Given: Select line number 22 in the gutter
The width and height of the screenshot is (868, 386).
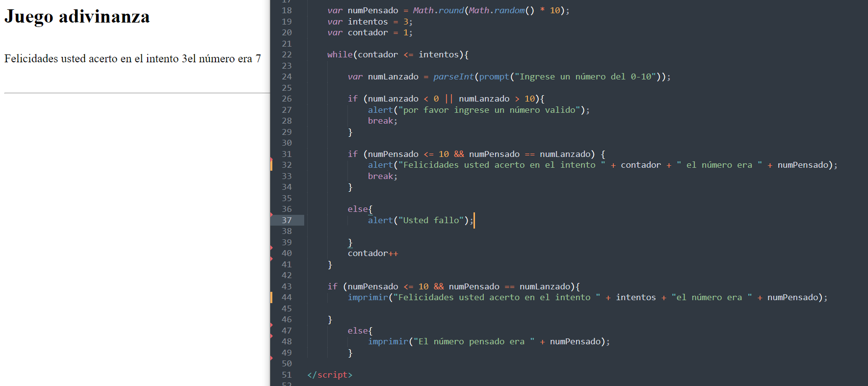Looking at the screenshot, I should point(287,54).
